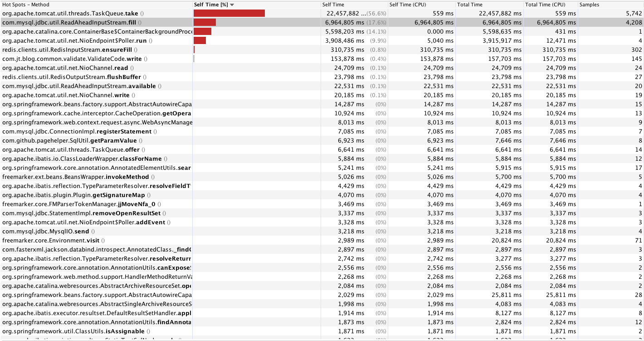This screenshot has height=341, width=644.
Task: Select the WebAsyncManager row
Action: (322, 123)
